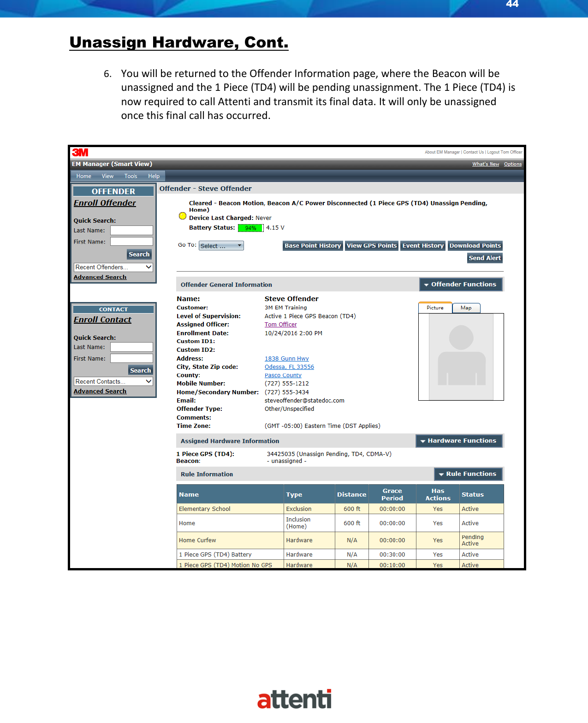Select the 1 Piece GPS (TD4) Motion No GPS row

pos(340,565)
